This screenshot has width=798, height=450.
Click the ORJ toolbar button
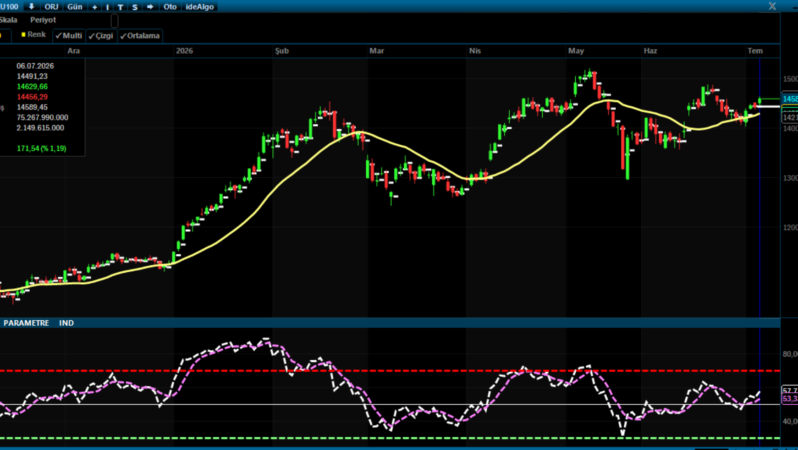(x=51, y=7)
